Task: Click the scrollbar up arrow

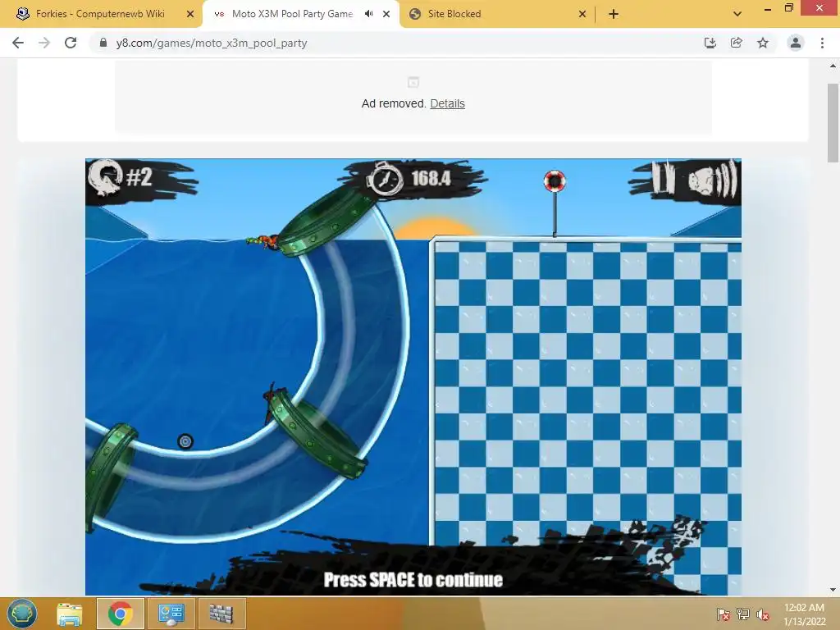Action: tap(833, 66)
